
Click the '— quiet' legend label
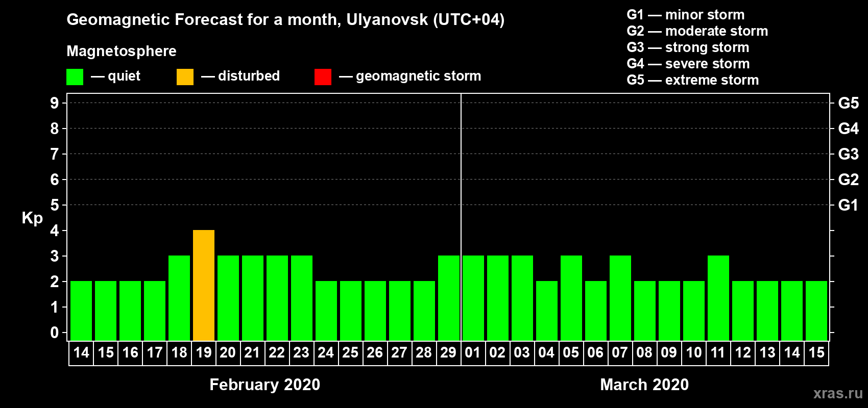[x=115, y=76]
